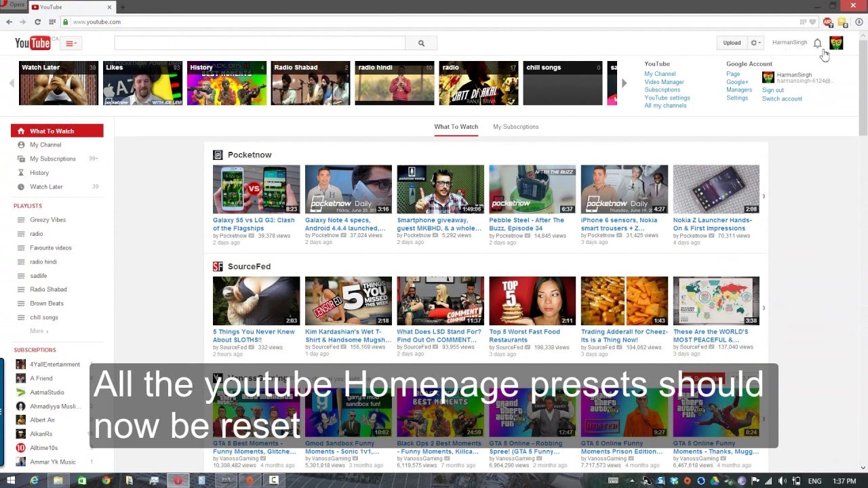Open the Adblock Plus extension icon
Image resolution: width=868 pixels, height=488 pixels.
coord(827,22)
